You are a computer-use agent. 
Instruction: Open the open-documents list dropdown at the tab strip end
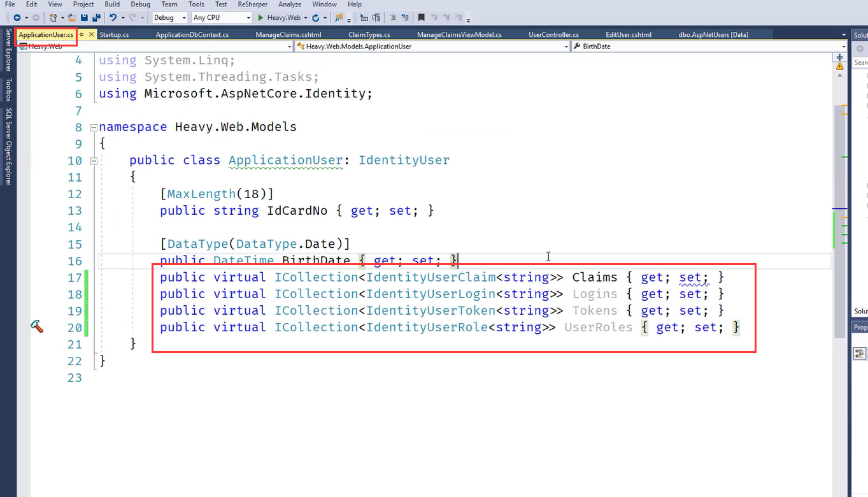(x=844, y=35)
